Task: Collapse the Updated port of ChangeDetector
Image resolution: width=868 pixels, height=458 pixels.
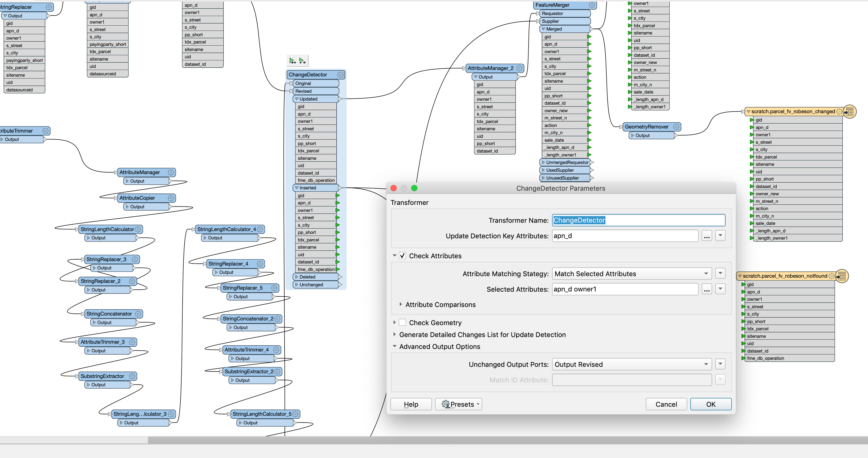Action: [x=297, y=99]
